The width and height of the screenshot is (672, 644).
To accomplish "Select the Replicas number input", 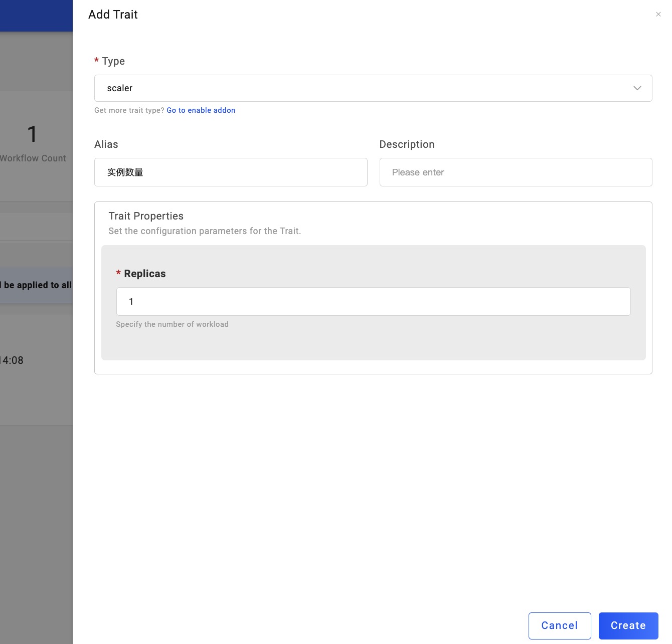I will (373, 302).
